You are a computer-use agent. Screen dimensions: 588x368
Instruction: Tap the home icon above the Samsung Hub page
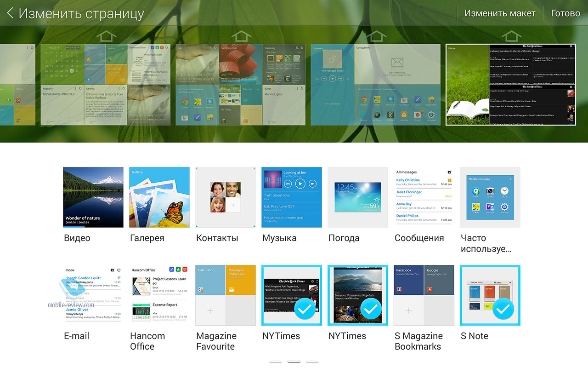[x=241, y=36]
